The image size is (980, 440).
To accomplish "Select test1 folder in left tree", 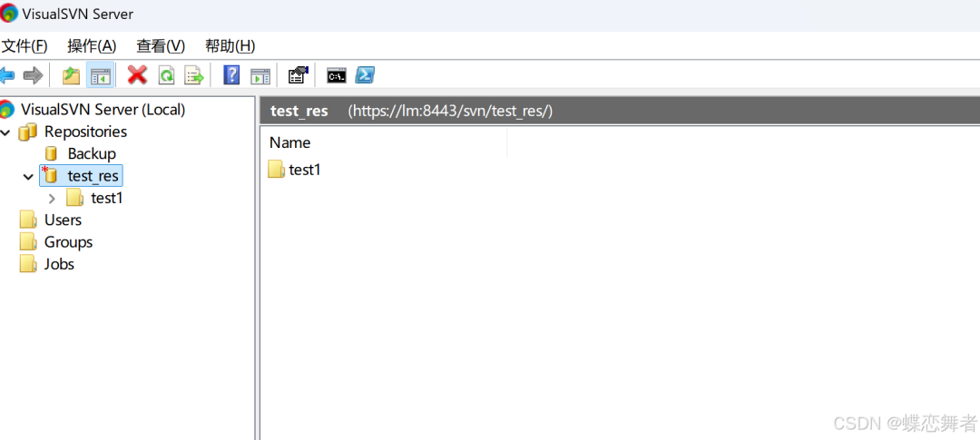I will 107,199.
